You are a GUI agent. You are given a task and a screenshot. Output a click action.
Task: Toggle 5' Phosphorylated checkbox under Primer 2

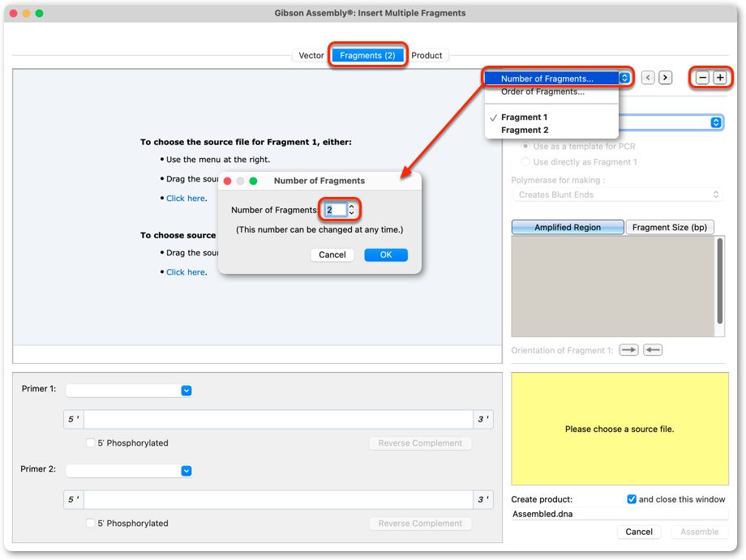90,523
